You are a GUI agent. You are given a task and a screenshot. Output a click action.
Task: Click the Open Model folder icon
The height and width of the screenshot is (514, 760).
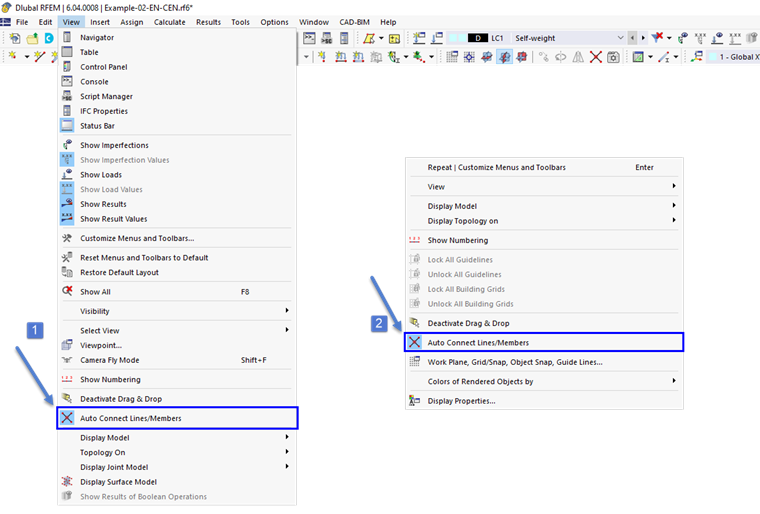(32, 38)
